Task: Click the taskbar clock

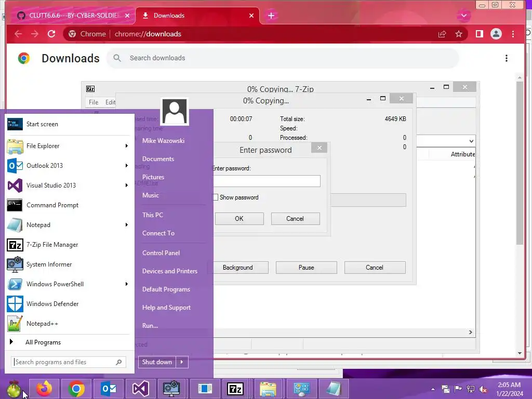Action: point(509,389)
